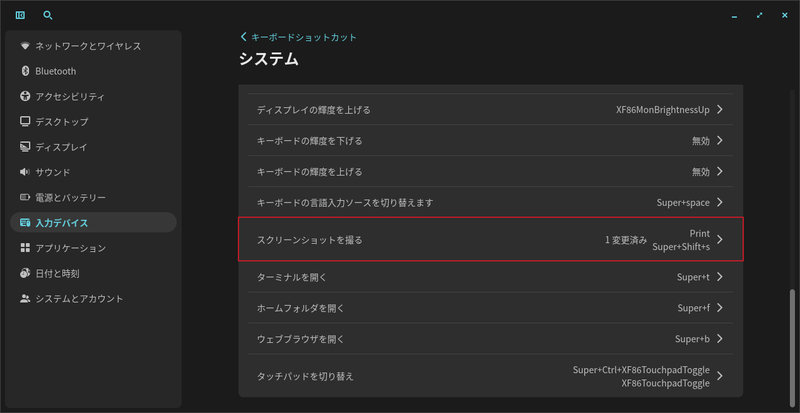This screenshot has height=413, width=800.
Task: Click the アプリケーション grid icon
Action: tap(25, 248)
